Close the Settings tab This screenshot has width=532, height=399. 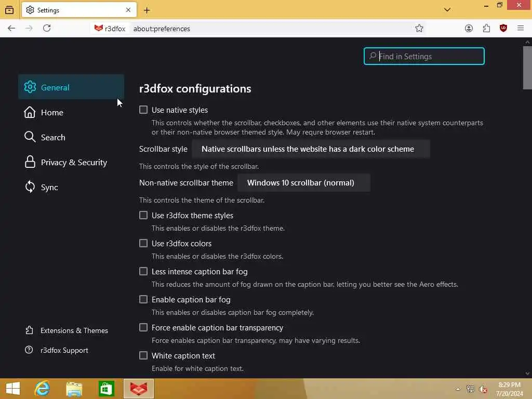(x=128, y=10)
